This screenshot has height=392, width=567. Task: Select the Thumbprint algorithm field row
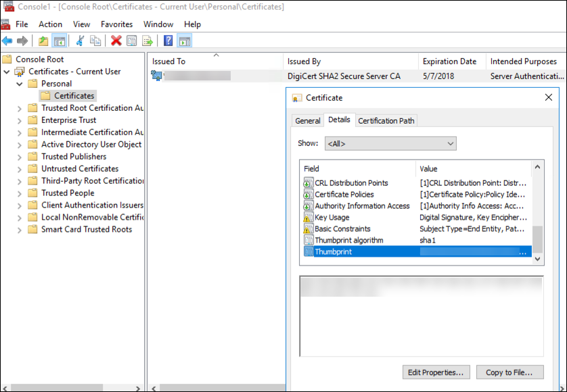[x=348, y=241]
